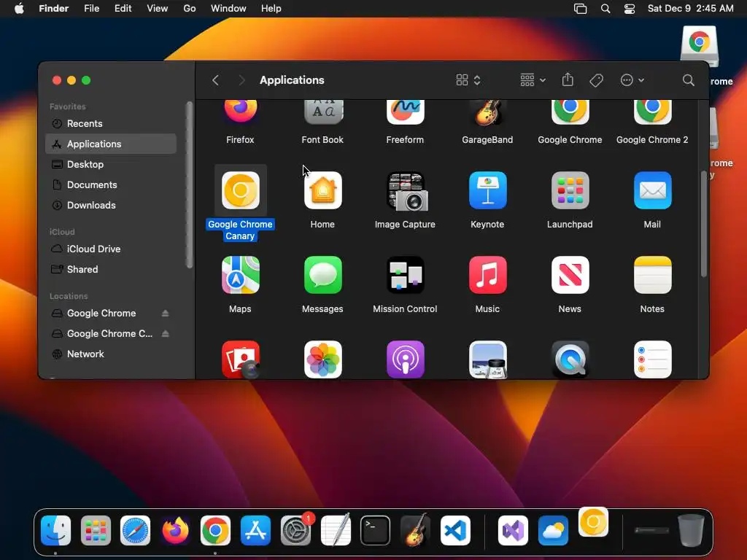
Task: Select the Reminders app icon
Action: coord(652,359)
